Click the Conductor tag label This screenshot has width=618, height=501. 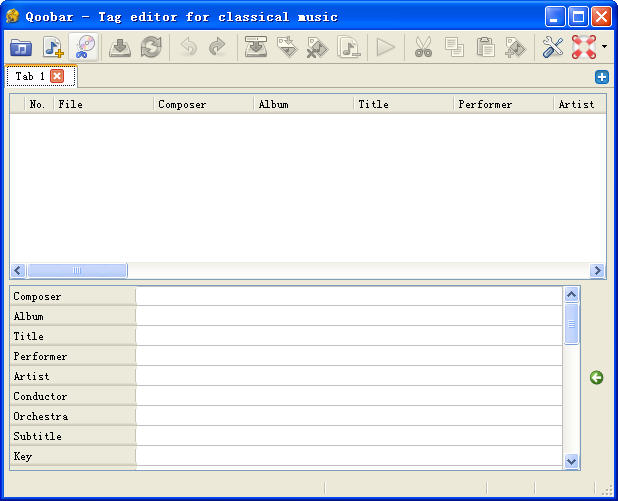click(40, 396)
